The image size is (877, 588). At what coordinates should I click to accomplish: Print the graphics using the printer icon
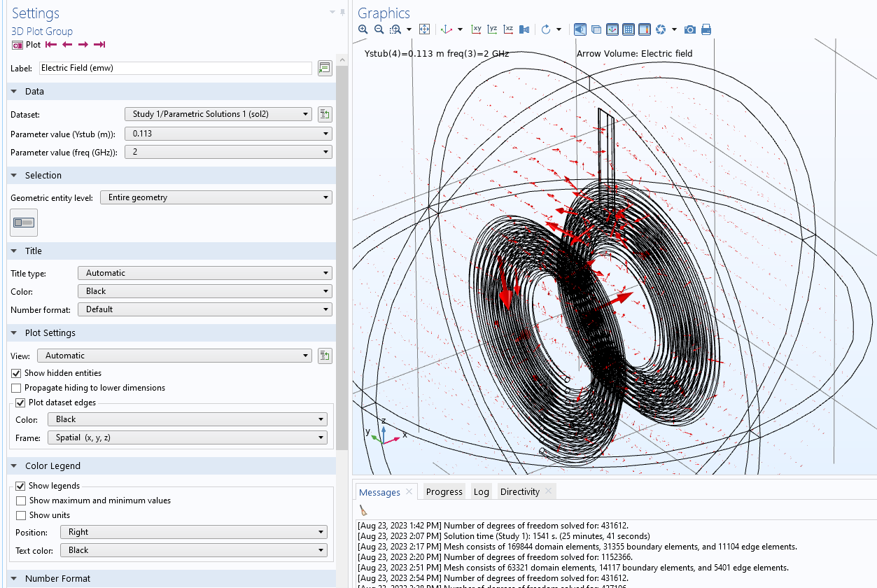click(706, 29)
